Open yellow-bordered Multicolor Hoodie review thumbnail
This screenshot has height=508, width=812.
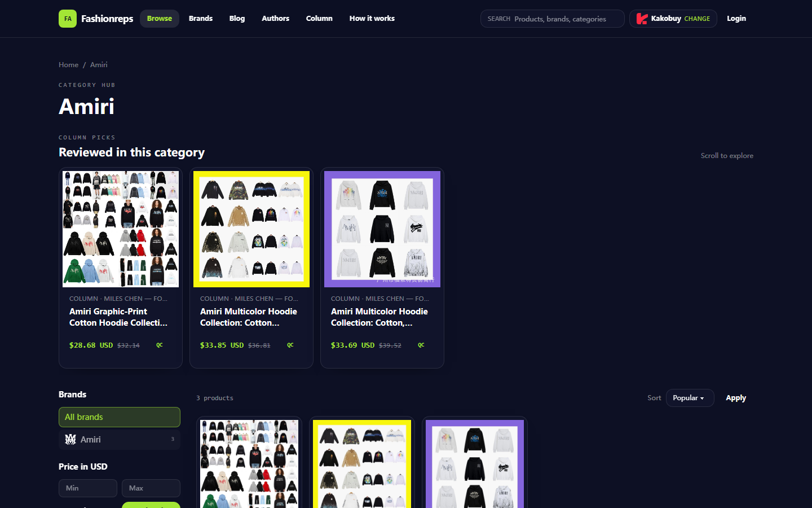[x=251, y=229]
